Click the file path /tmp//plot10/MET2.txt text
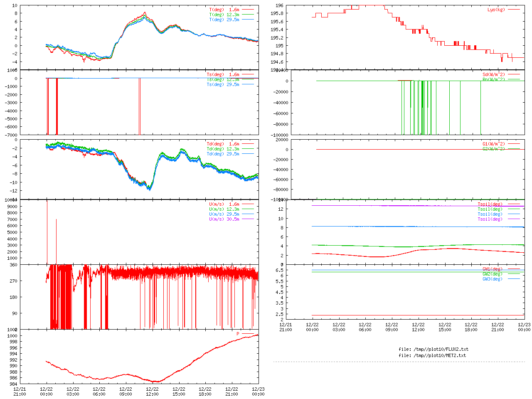Screen dimensions: 532x399 tap(432, 355)
